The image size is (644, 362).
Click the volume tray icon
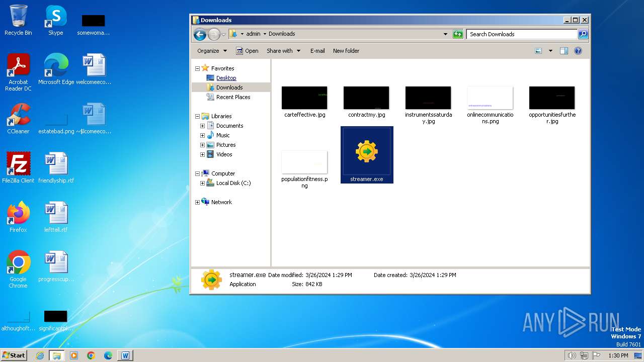pos(572,355)
